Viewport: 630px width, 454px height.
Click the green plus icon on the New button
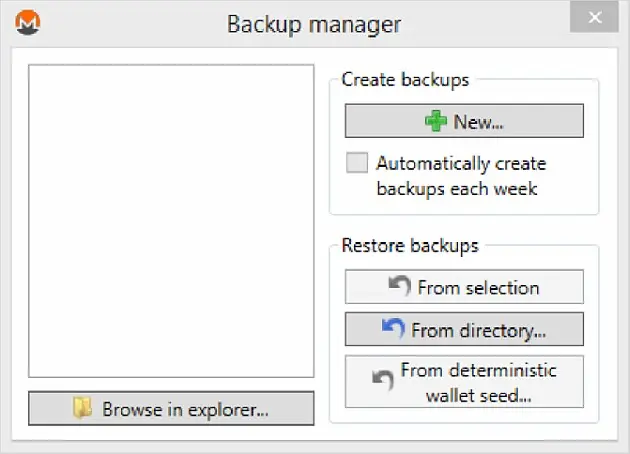(x=436, y=121)
